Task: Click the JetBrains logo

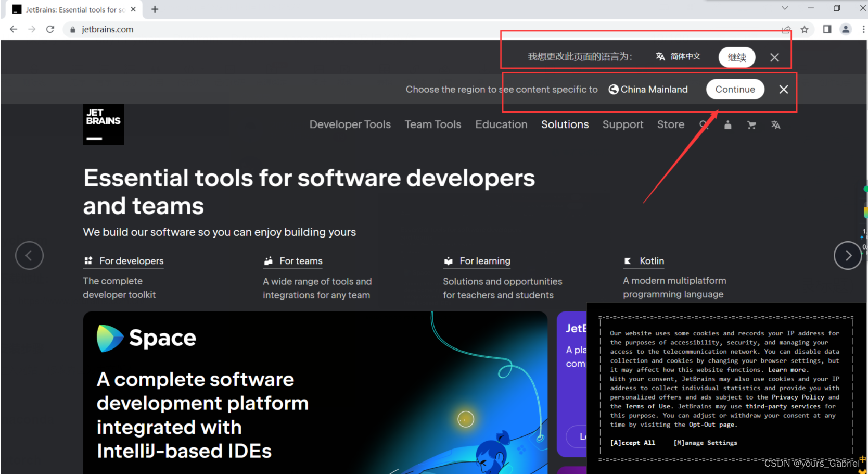Action: tap(104, 124)
